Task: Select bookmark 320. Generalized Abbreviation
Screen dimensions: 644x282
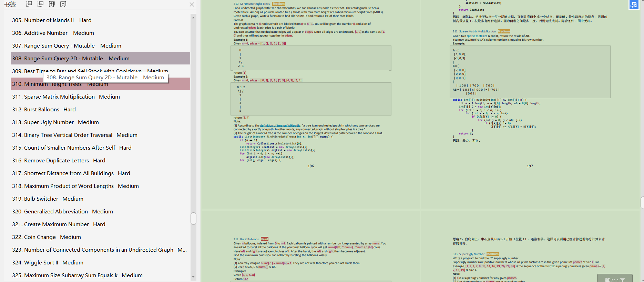Action: [101, 211]
